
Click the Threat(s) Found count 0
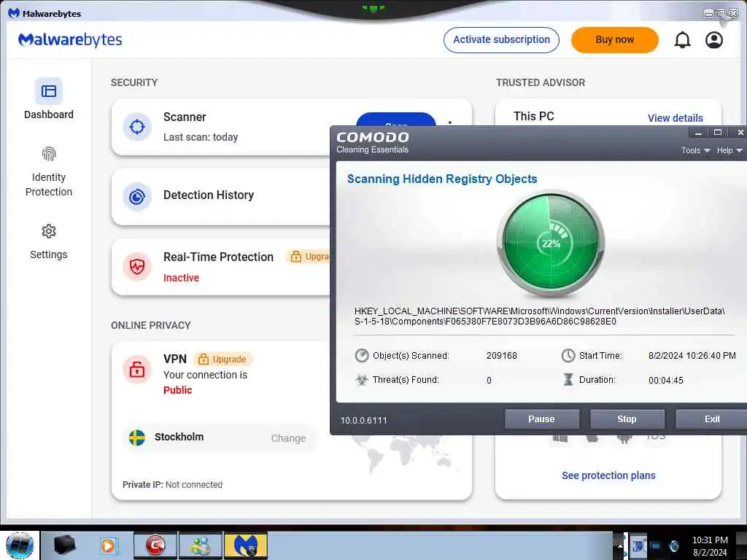pos(489,381)
